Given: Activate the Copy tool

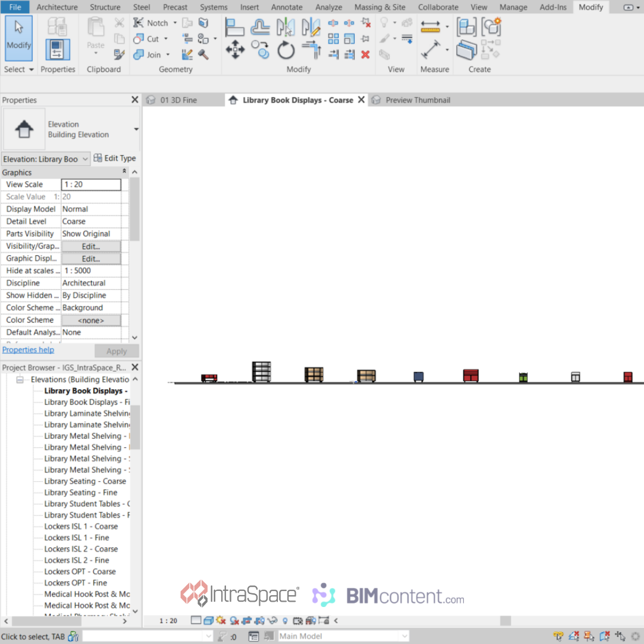Looking at the screenshot, I should pyautogui.click(x=260, y=49).
